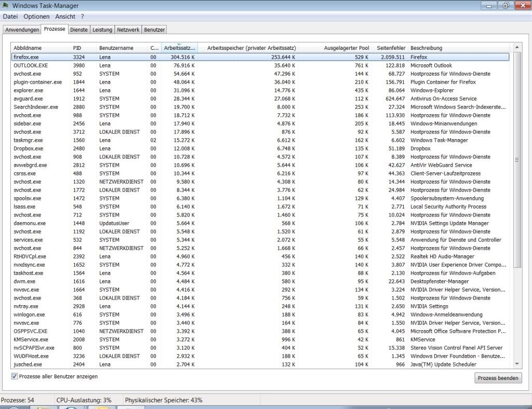Click the restore-down window button
Screen dimensions: 532x409
(x=504, y=6)
